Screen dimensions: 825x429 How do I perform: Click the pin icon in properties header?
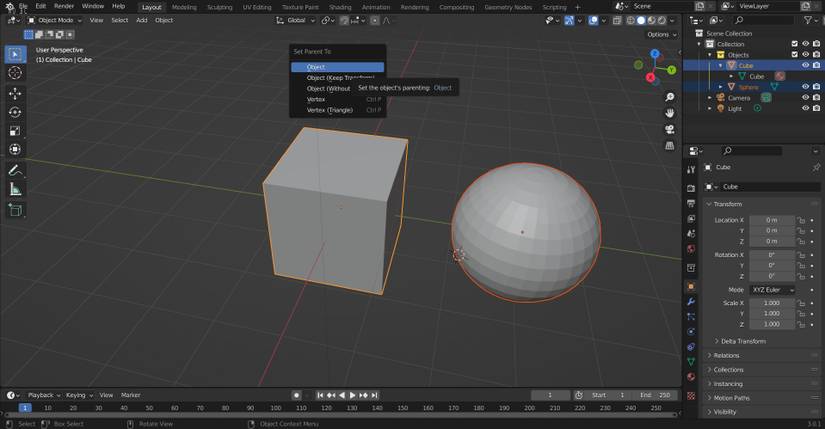point(816,167)
